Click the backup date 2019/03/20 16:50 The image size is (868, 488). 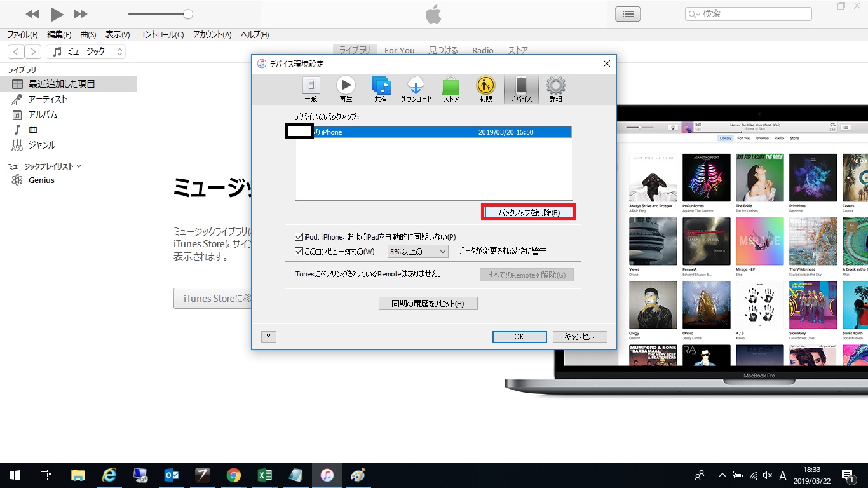click(x=506, y=132)
